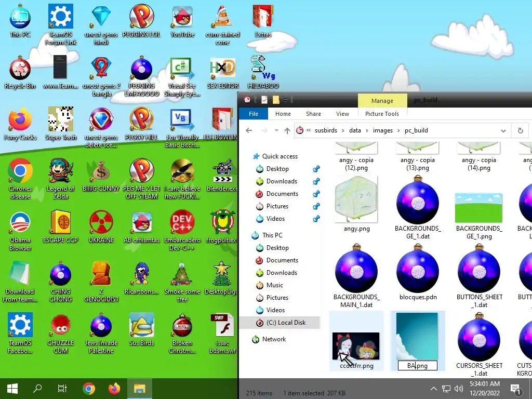Open Chrome from the taskbar

(x=88, y=389)
